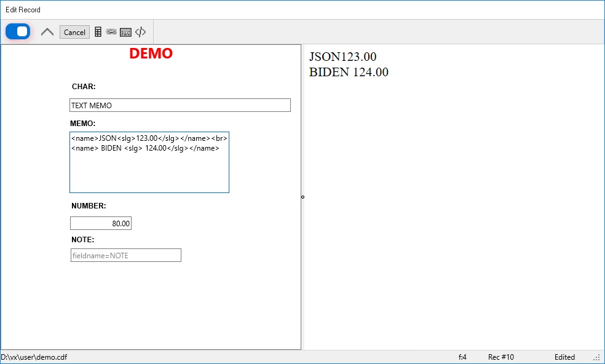Click the upward chevron arrow in toolbar
Viewport: 605px width, 364px height.
click(47, 32)
